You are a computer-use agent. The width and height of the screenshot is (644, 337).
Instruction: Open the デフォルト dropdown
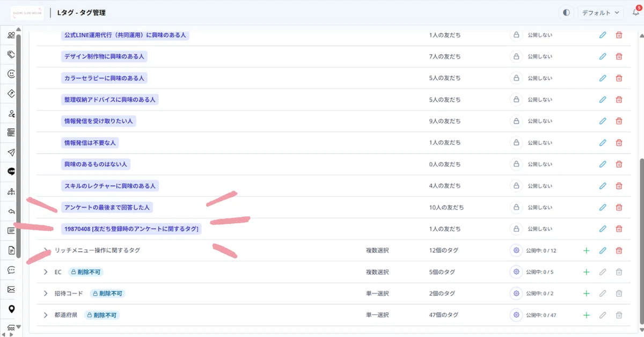pos(601,12)
